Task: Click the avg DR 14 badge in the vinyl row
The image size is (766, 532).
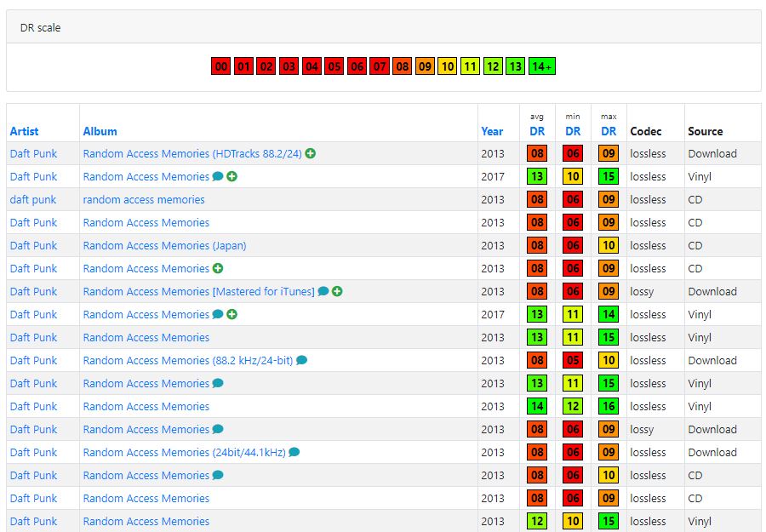Action: coord(537,406)
